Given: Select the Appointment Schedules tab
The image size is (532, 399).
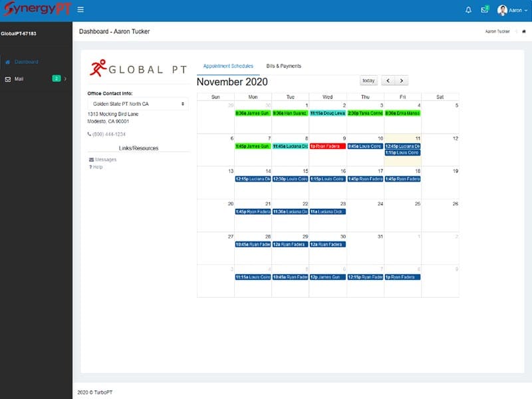Looking at the screenshot, I should click(228, 66).
